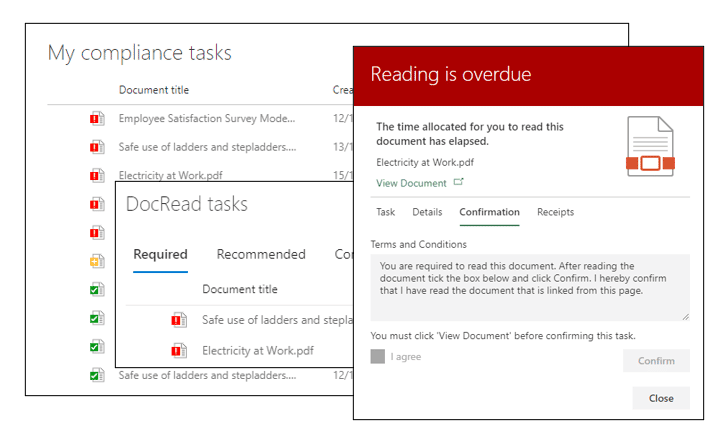
Task: Click red overdue icon beside Employee Satisfaction Survey
Action: (96, 119)
